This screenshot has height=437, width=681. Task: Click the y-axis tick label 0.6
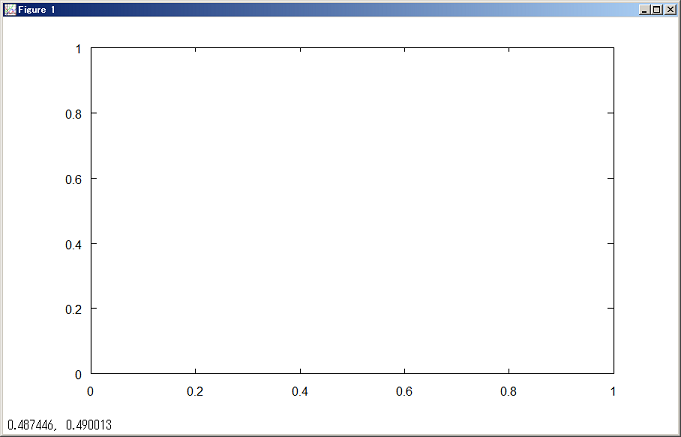(73, 179)
